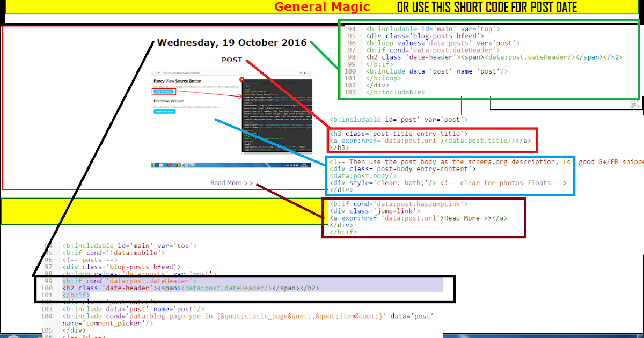Viewport: 644px width, 338px height.
Task: Click the data:post.title anchor line
Action: 430,141
